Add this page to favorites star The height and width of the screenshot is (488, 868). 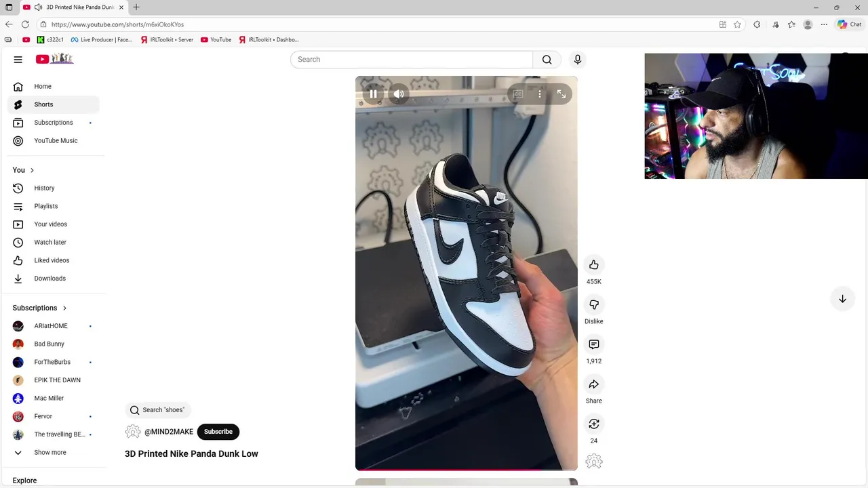coord(737,24)
